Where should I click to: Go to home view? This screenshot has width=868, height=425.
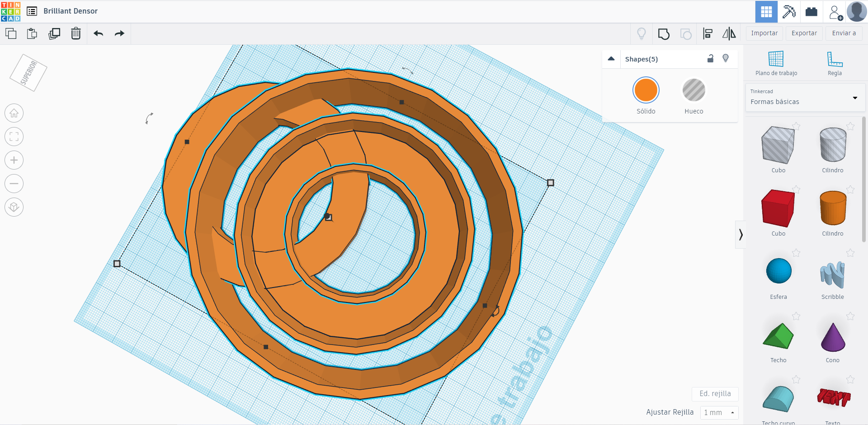14,113
